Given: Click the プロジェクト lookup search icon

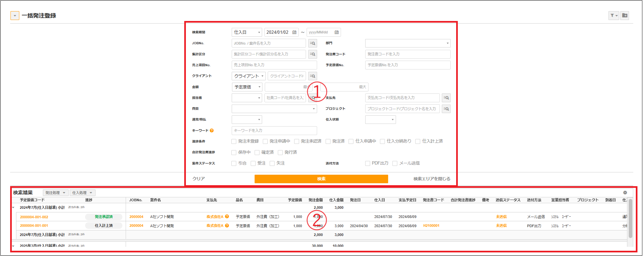Looking at the screenshot, I should (x=446, y=109).
